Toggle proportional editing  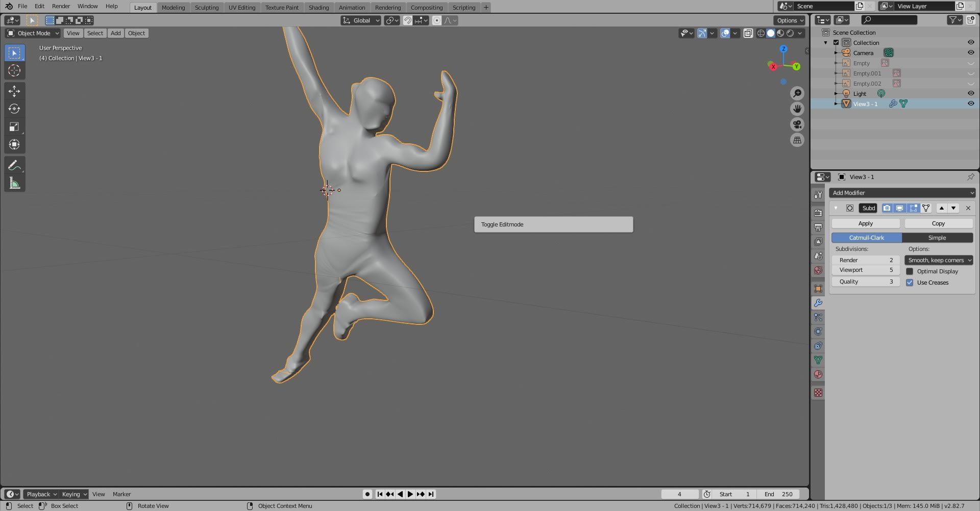[x=437, y=20]
